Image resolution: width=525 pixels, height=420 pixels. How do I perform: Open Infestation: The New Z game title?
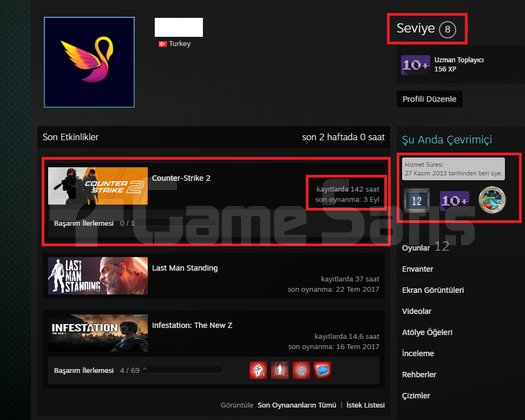click(x=192, y=325)
